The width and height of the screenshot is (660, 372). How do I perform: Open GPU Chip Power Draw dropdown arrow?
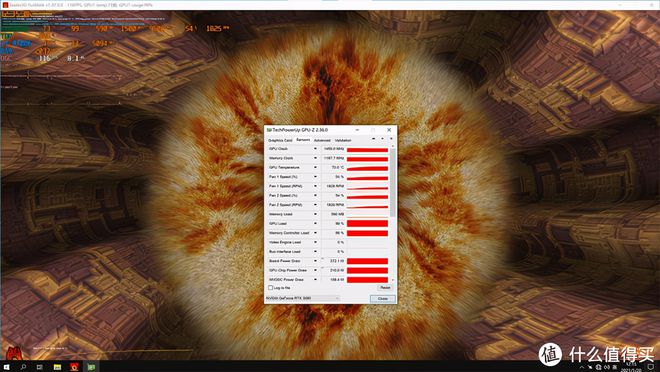point(315,270)
